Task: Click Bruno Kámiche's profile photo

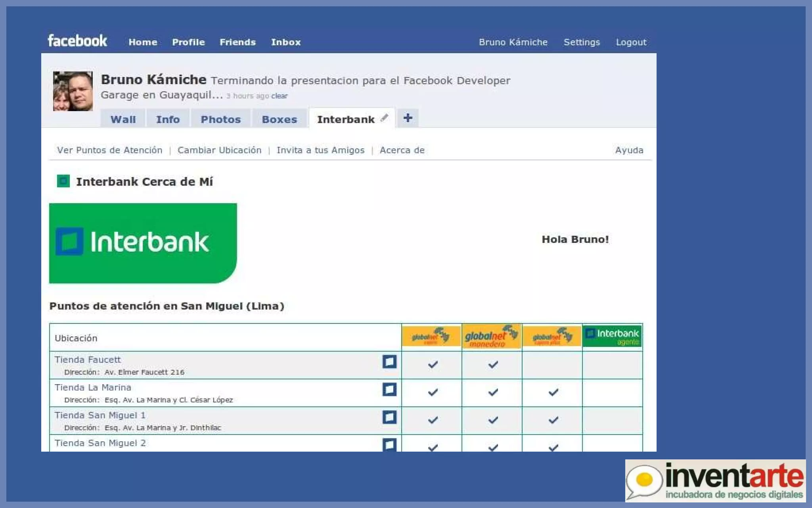Action: [x=73, y=91]
